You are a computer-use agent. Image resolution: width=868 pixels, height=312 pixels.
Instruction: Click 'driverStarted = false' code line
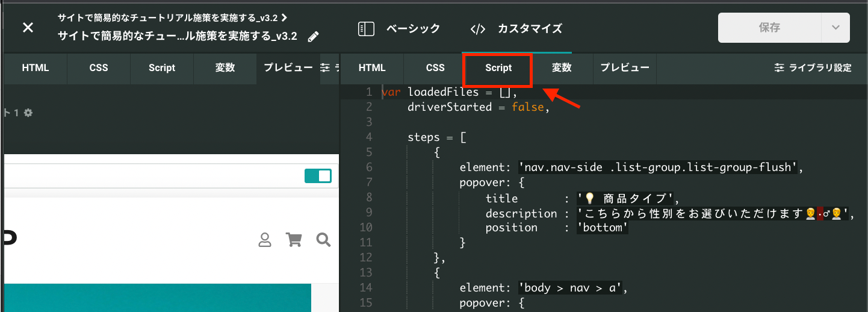(x=479, y=107)
